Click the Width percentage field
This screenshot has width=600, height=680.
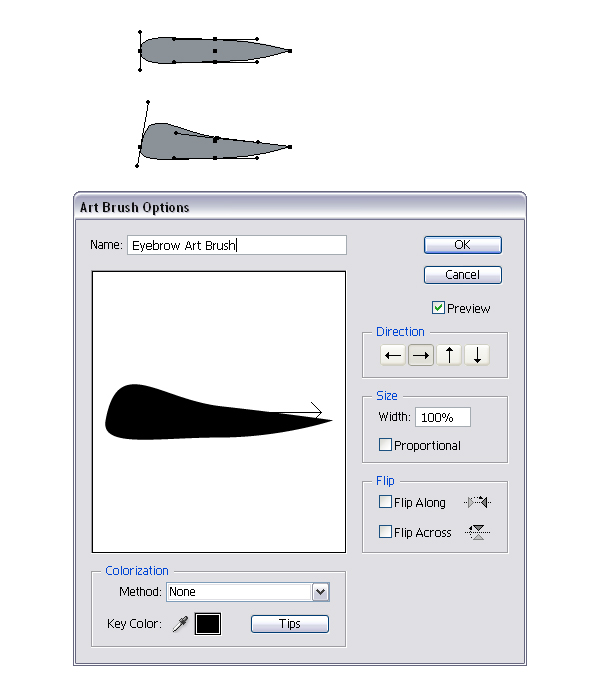click(x=442, y=417)
